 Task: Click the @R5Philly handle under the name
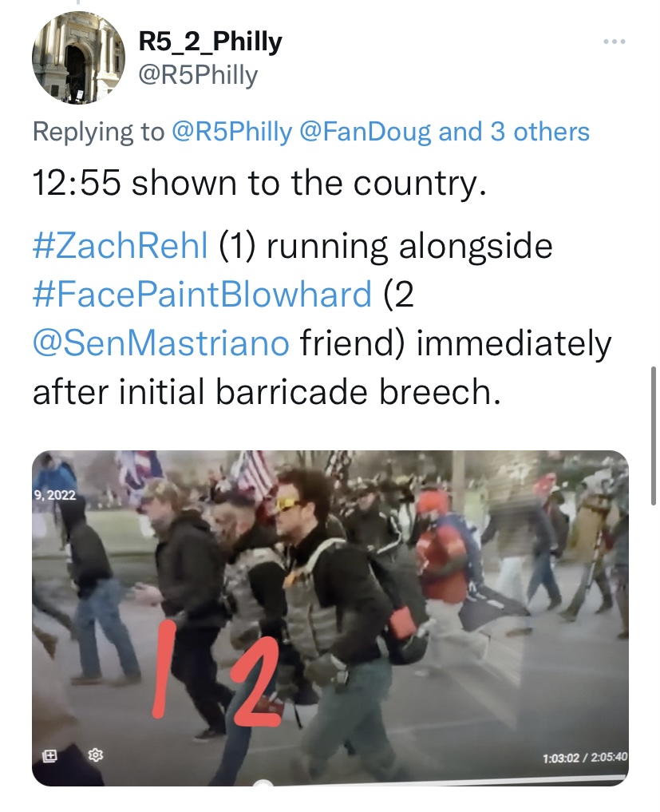pos(198,76)
